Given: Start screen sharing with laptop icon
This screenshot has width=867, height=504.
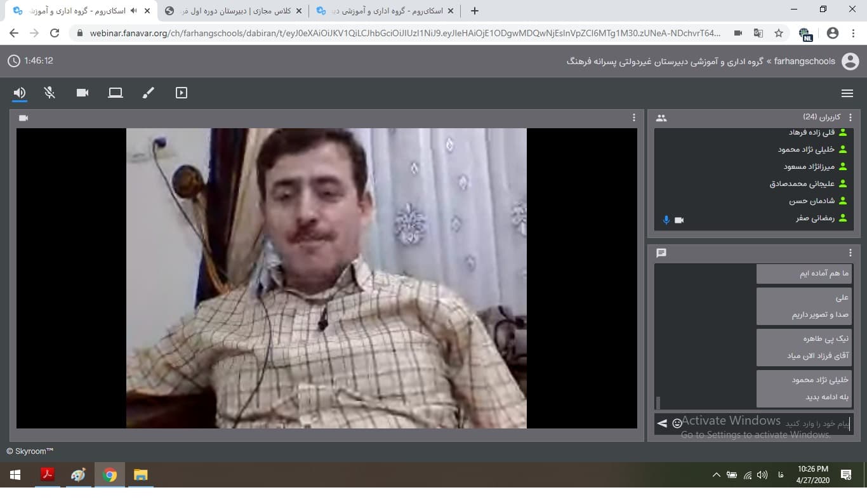Looking at the screenshot, I should pos(116,93).
